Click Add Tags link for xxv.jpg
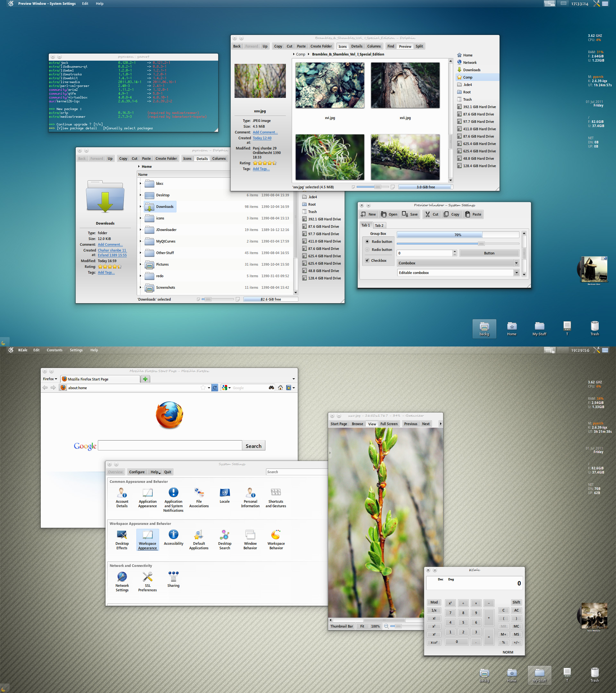The image size is (616, 693). pyautogui.click(x=261, y=169)
